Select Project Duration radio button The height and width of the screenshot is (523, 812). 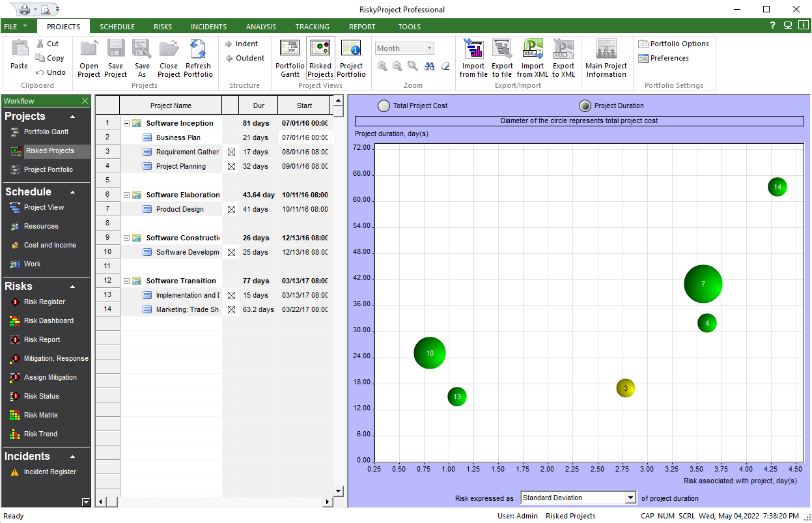tap(585, 106)
